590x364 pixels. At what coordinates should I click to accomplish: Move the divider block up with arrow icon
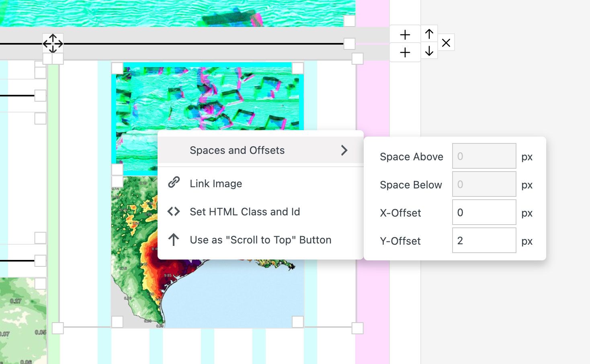[x=429, y=34]
